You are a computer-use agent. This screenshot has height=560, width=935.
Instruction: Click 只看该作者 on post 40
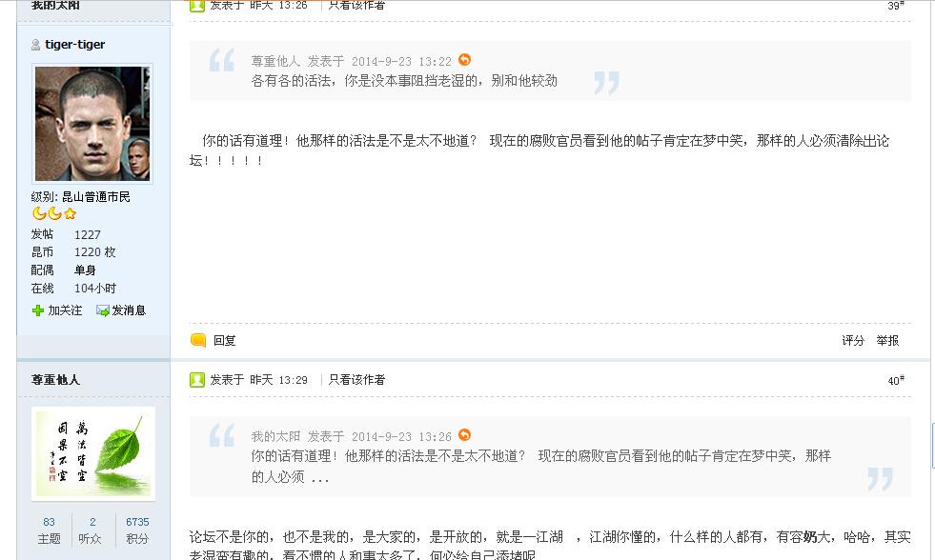pos(356,379)
